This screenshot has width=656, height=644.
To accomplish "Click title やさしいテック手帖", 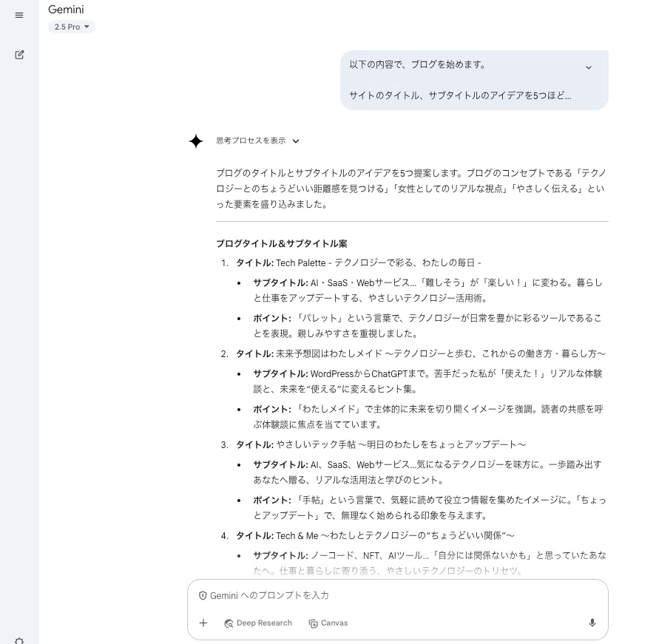I will click(x=316, y=444).
